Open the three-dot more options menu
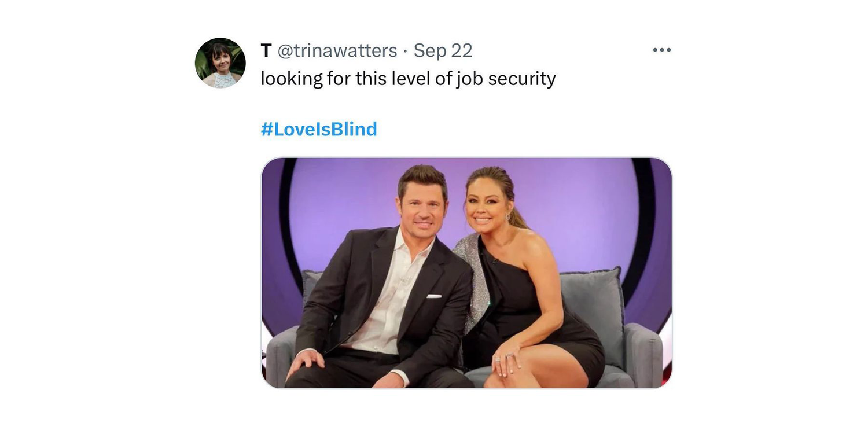Screen dimensions: 868x434 click(661, 50)
